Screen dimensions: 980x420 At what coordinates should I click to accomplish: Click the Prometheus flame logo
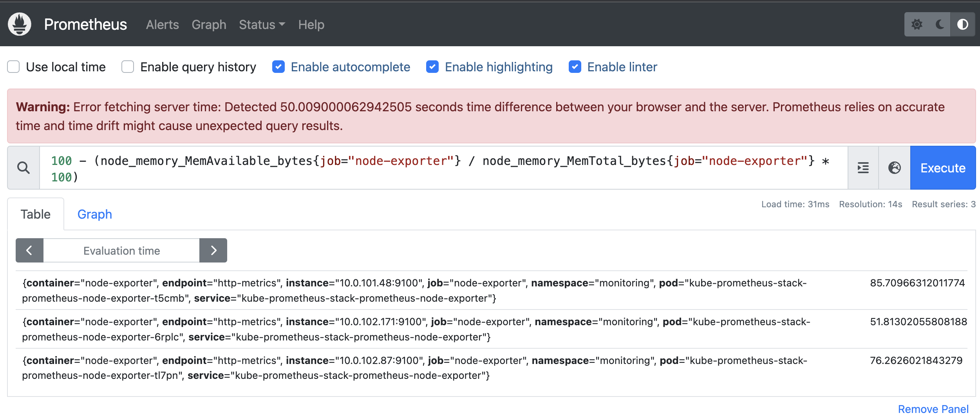point(20,24)
